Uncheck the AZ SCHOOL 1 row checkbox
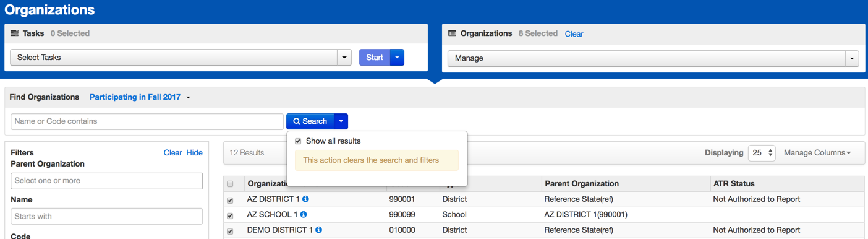Viewport: 868px width, 239px height. tap(230, 215)
